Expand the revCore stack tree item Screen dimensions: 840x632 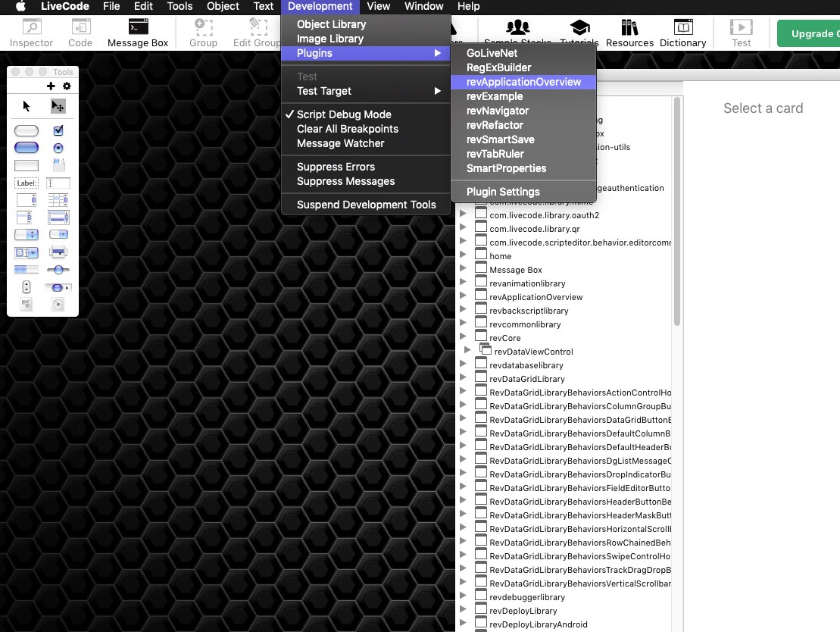coord(463,337)
